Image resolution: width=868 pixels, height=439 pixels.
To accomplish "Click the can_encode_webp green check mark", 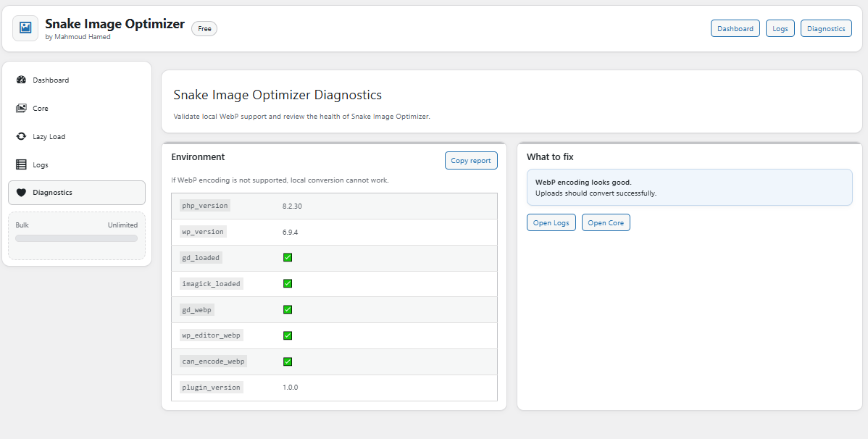I will (x=288, y=361).
